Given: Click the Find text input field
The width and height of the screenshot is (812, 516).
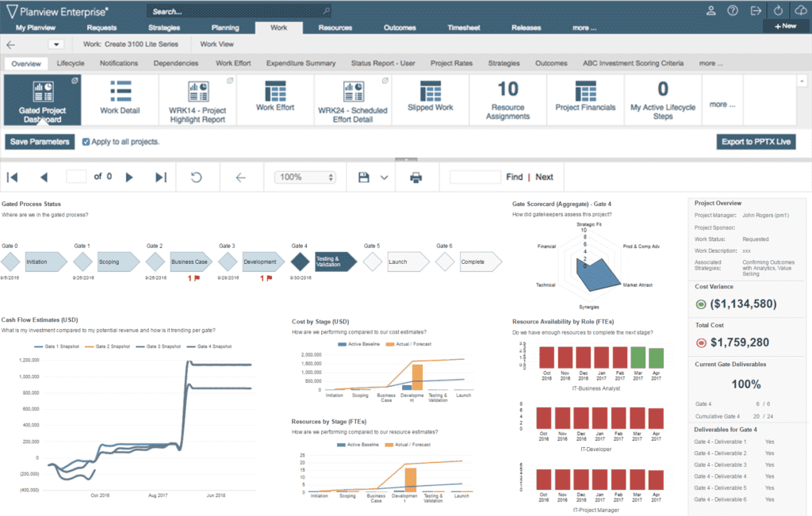Looking at the screenshot, I should coord(475,178).
